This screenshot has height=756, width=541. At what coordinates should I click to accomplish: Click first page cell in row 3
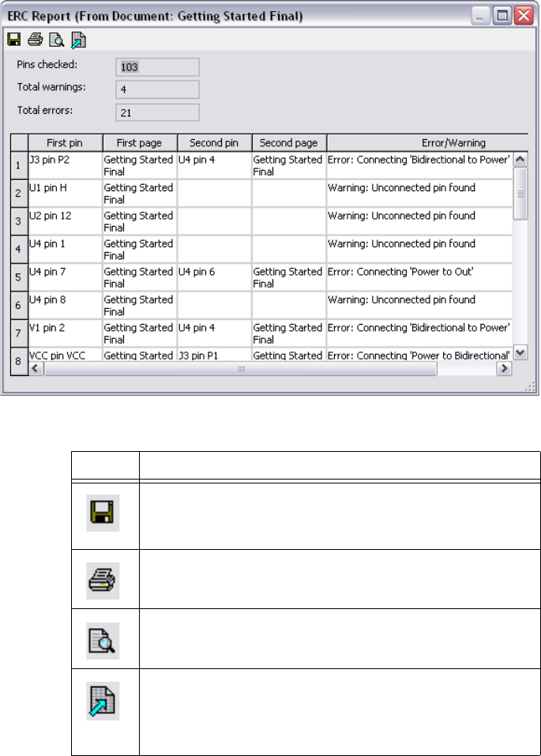[x=140, y=221]
